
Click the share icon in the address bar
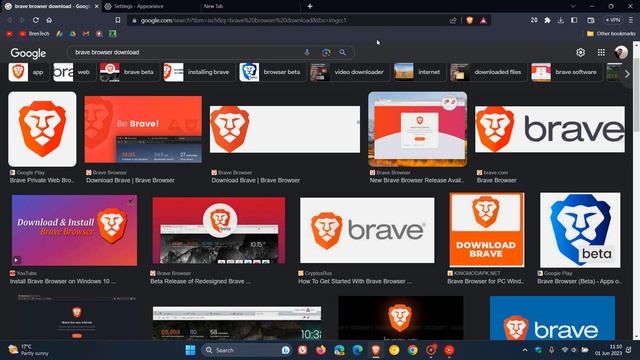click(x=453, y=20)
